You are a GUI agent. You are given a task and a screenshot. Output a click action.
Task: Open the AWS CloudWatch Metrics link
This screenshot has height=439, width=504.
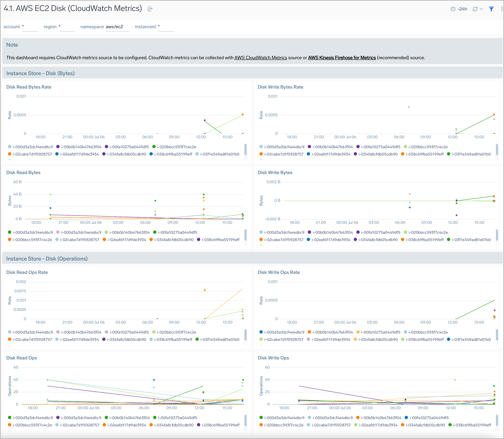pos(261,58)
